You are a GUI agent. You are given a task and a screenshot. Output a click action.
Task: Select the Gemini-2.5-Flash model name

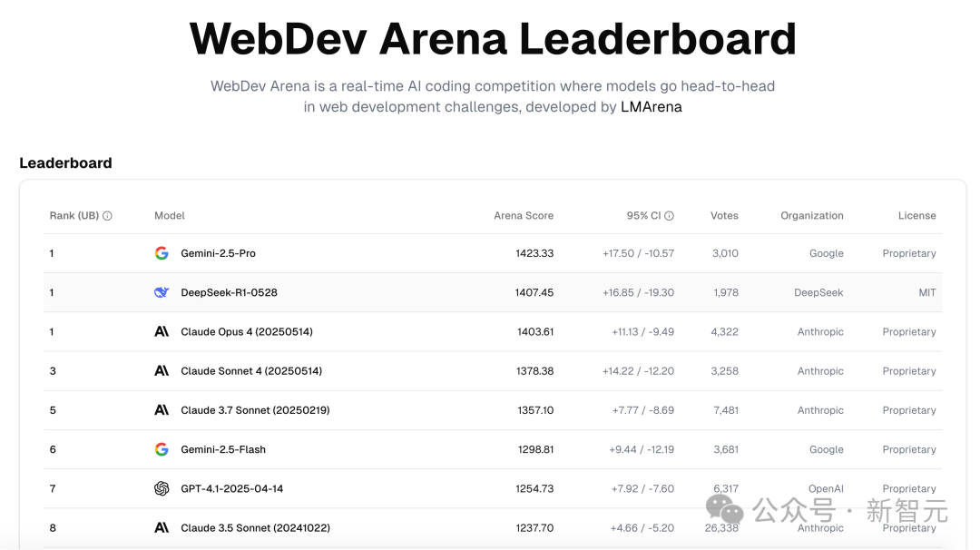[223, 449]
